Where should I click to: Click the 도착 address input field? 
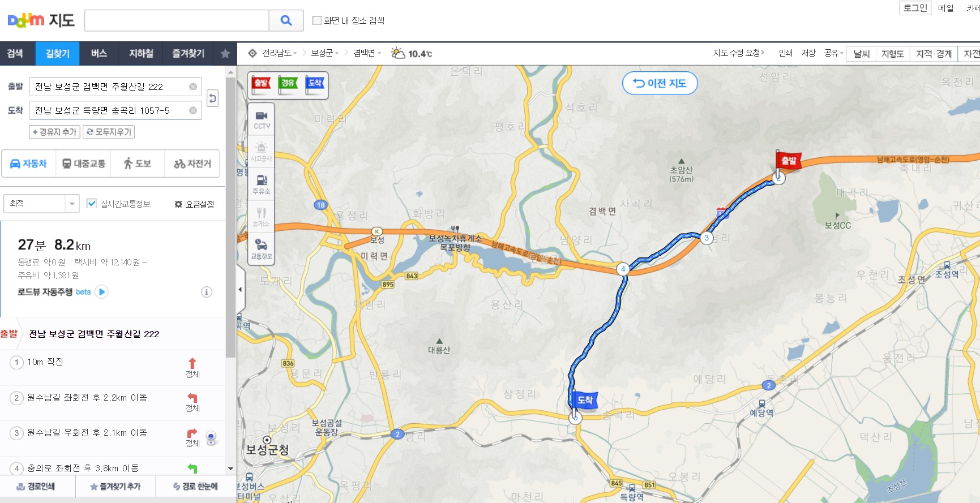[109, 110]
